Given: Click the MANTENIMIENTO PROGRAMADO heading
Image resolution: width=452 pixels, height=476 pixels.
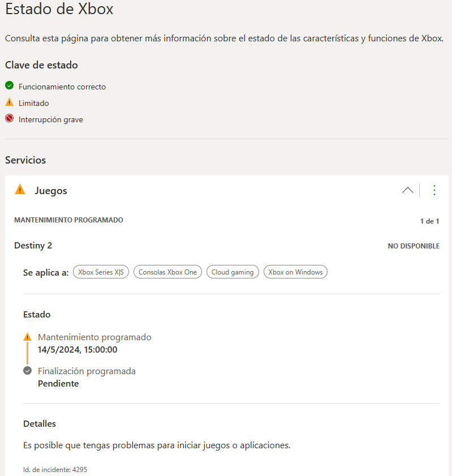Looking at the screenshot, I should click(68, 220).
